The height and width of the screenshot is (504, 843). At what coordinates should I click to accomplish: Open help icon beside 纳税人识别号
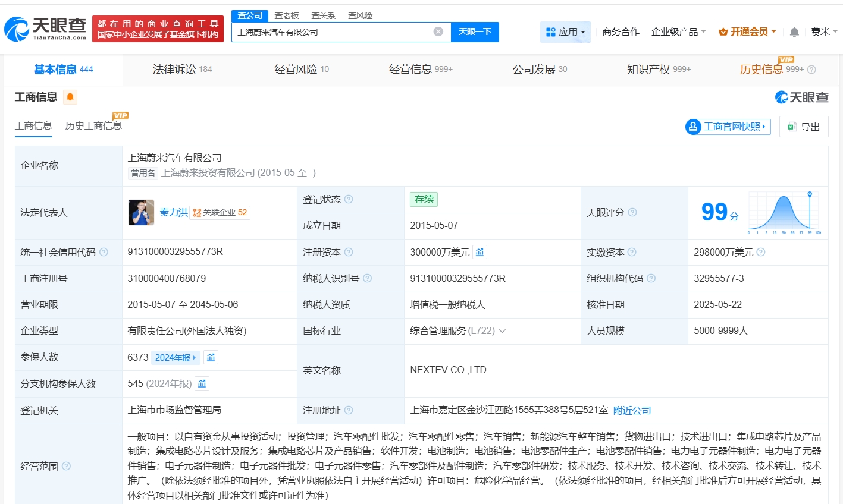(367, 278)
